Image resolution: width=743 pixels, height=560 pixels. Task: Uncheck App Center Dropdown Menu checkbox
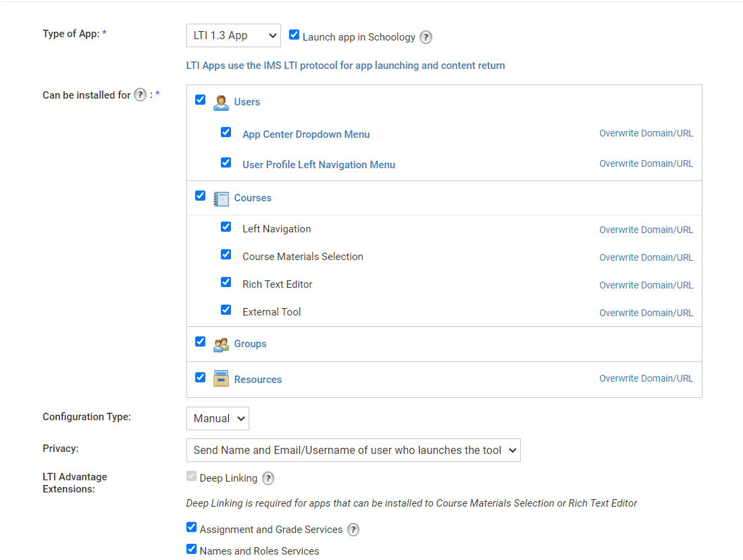tap(226, 132)
